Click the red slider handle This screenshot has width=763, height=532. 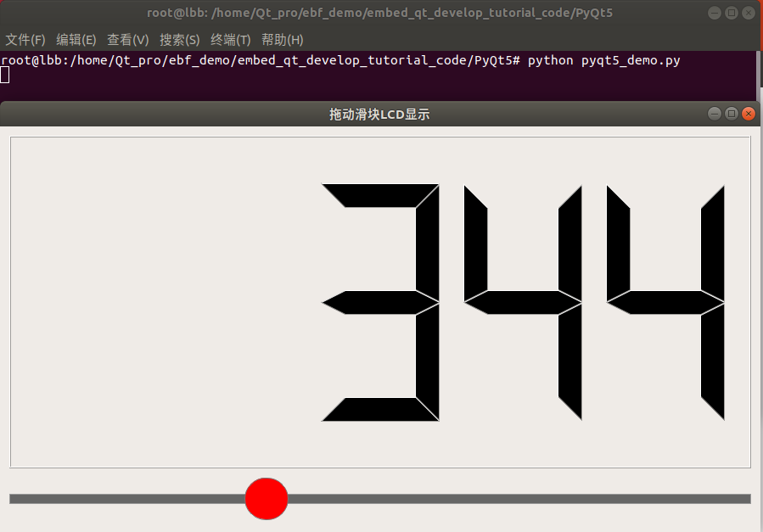click(x=266, y=498)
